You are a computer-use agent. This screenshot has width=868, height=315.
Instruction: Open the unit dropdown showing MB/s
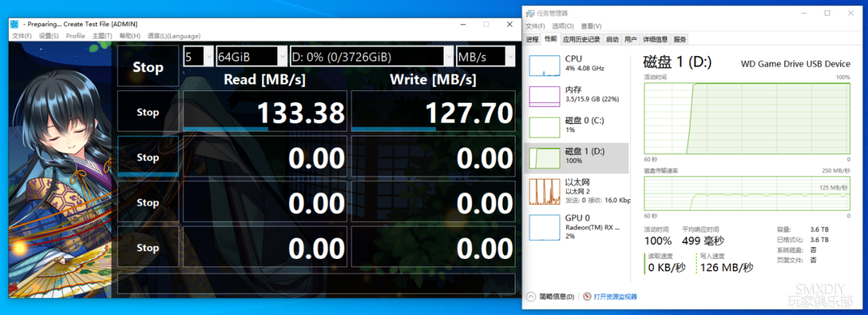485,57
